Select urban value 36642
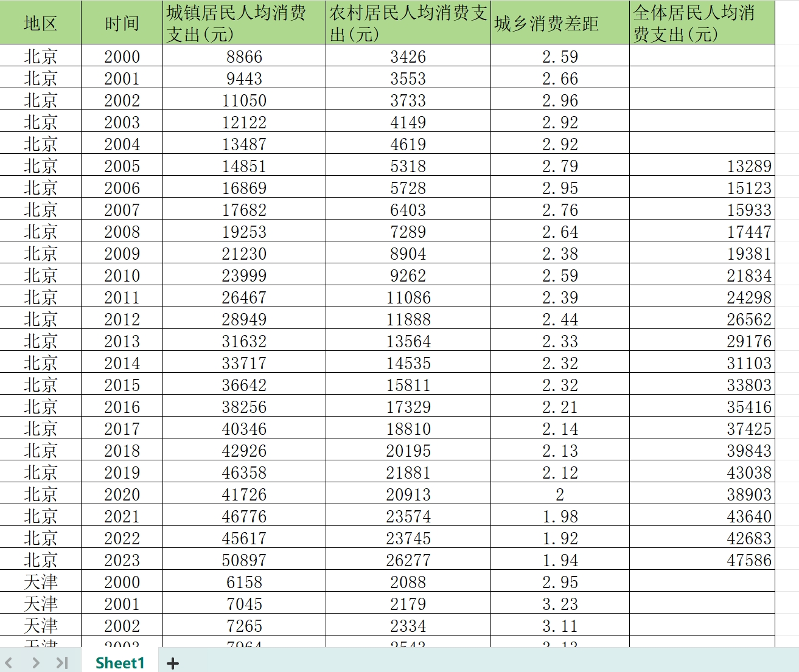Screen dimensions: 799x672 244,384
